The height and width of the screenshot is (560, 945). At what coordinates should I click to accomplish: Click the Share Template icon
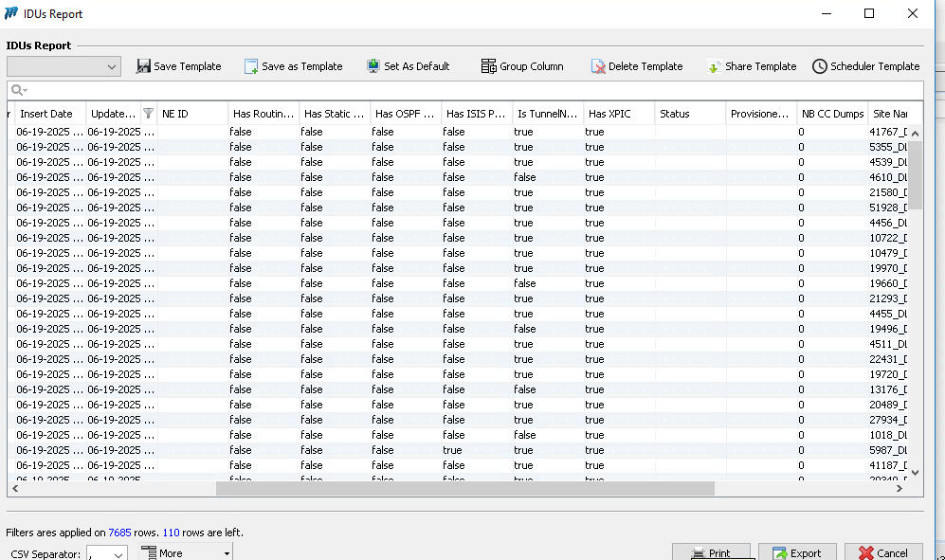pos(714,66)
